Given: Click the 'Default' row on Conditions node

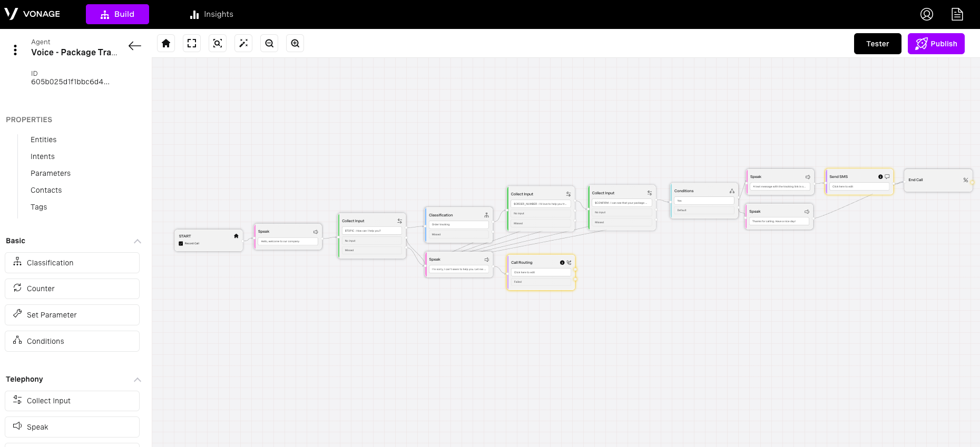Looking at the screenshot, I should pos(704,210).
